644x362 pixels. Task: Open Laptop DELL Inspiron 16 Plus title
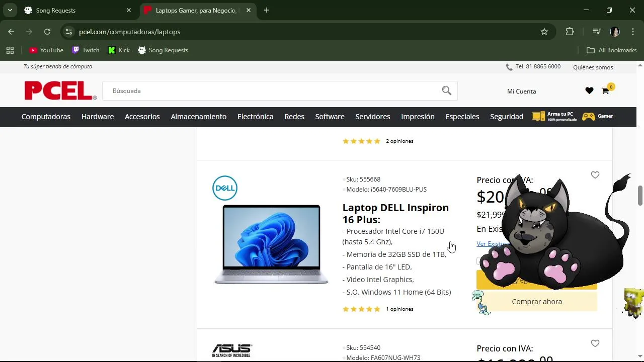pyautogui.click(x=395, y=214)
